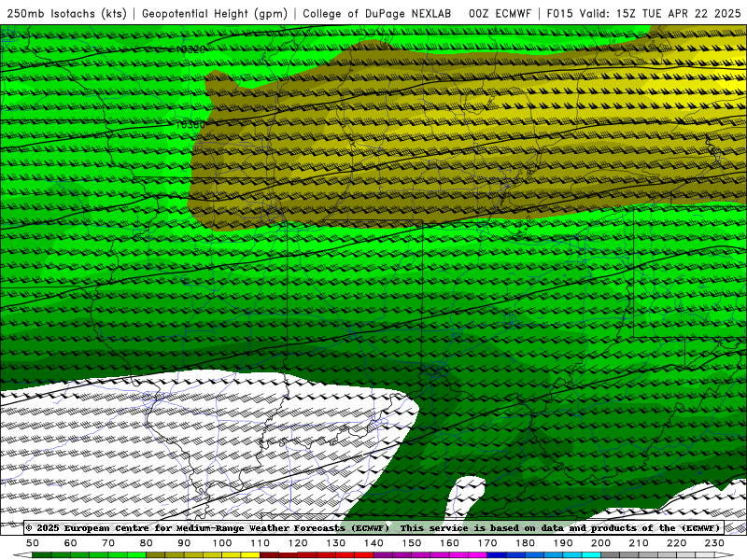Screen dimensions: 747x560
Task: Pick the dark red swatch under 110
Action: coord(270,555)
